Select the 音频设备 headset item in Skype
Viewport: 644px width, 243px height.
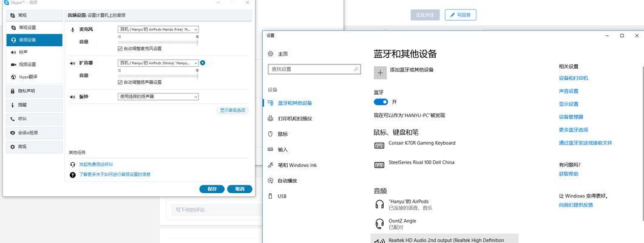35,40
